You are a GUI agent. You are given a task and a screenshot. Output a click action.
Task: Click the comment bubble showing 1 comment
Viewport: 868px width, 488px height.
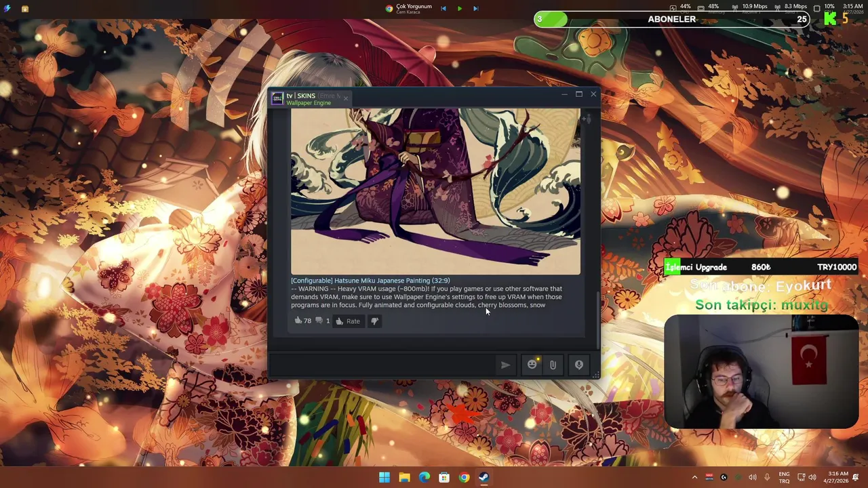323,321
